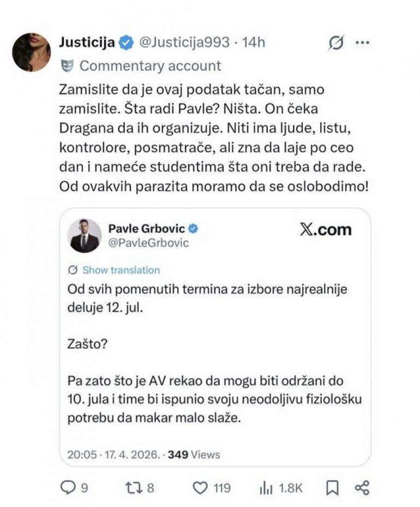Click the Commentary account label

coord(150,66)
